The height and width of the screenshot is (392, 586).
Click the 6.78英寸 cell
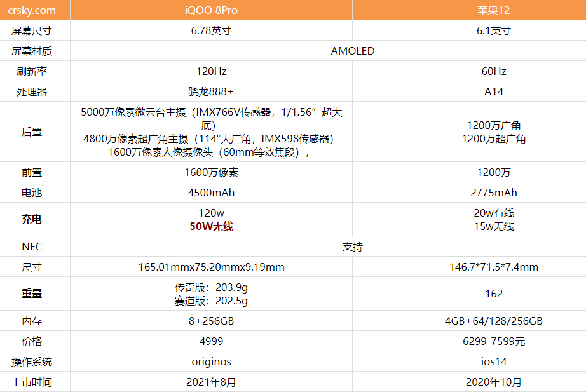click(x=211, y=30)
